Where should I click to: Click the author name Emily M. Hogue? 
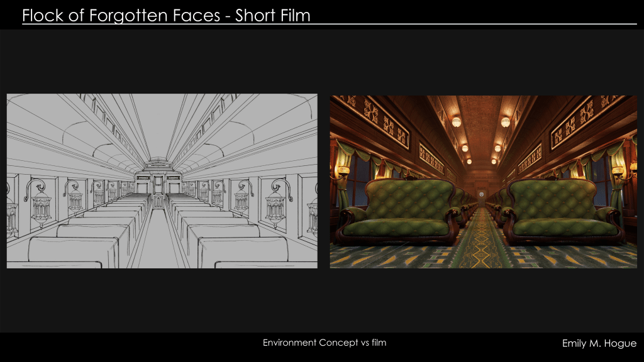tap(599, 343)
